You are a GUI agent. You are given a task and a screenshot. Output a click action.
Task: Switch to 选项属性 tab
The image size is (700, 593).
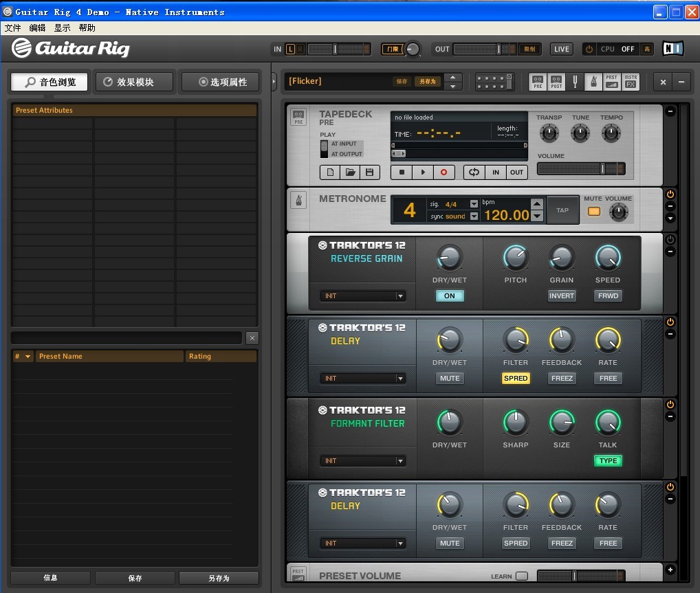coord(221,82)
